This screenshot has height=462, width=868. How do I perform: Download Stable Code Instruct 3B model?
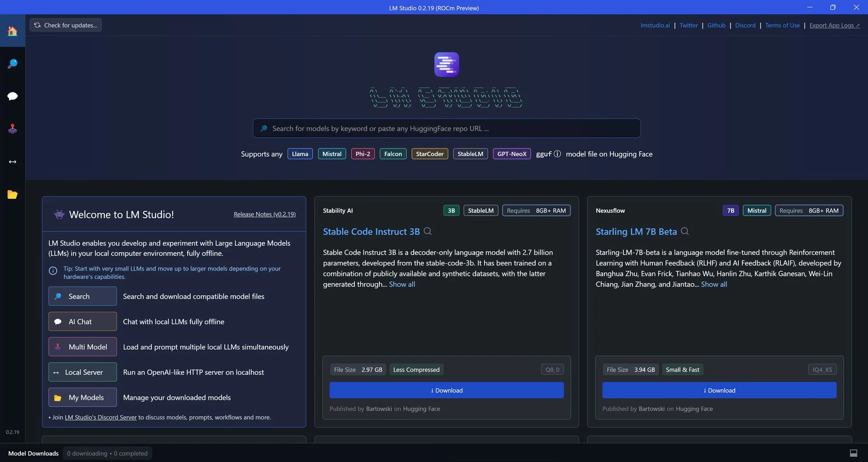tap(447, 390)
